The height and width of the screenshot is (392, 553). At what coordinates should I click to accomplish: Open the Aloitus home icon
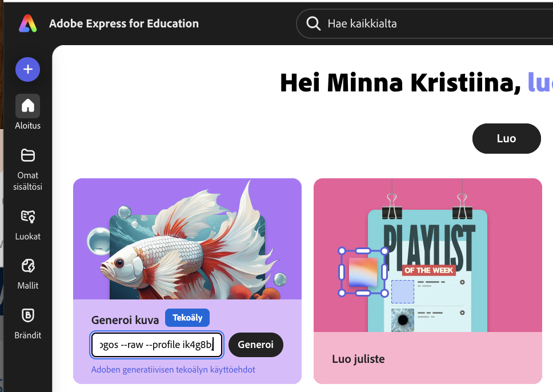[x=28, y=106]
